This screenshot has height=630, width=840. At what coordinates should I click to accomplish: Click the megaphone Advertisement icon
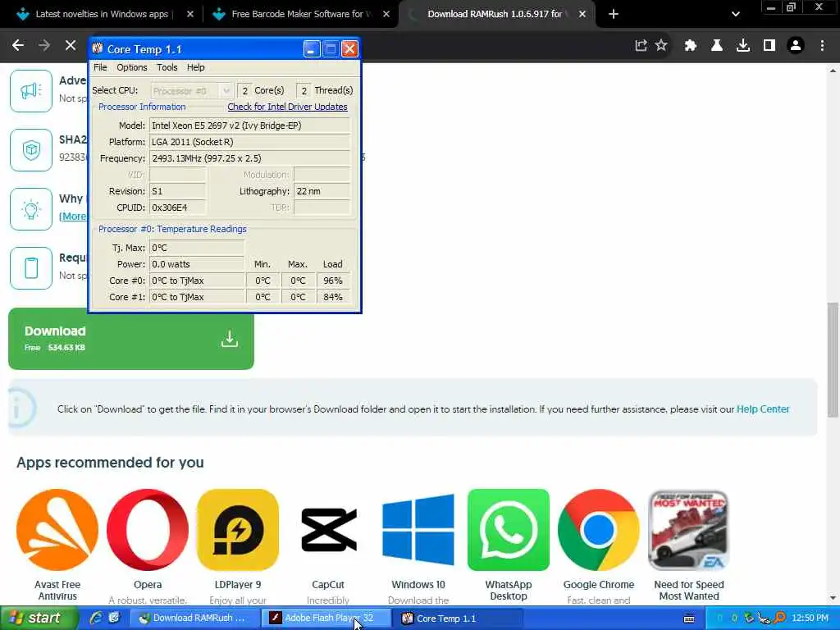31,91
